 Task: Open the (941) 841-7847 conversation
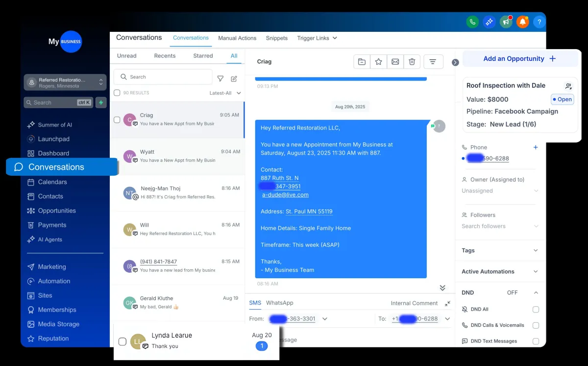click(x=177, y=266)
